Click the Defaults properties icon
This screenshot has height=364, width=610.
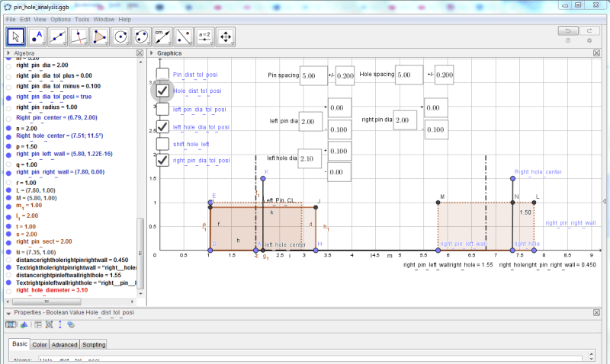tap(49, 324)
